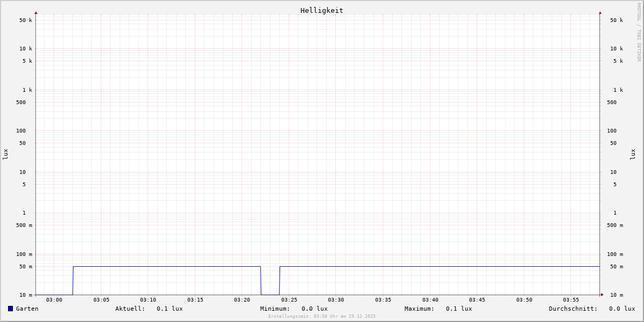This screenshot has width=644, height=322.
Task: Select the Aktuell value readout
Action: (x=149, y=309)
